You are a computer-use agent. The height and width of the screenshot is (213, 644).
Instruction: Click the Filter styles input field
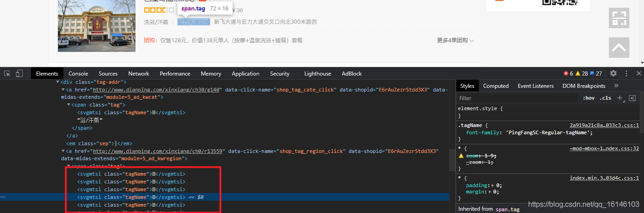tap(518, 98)
